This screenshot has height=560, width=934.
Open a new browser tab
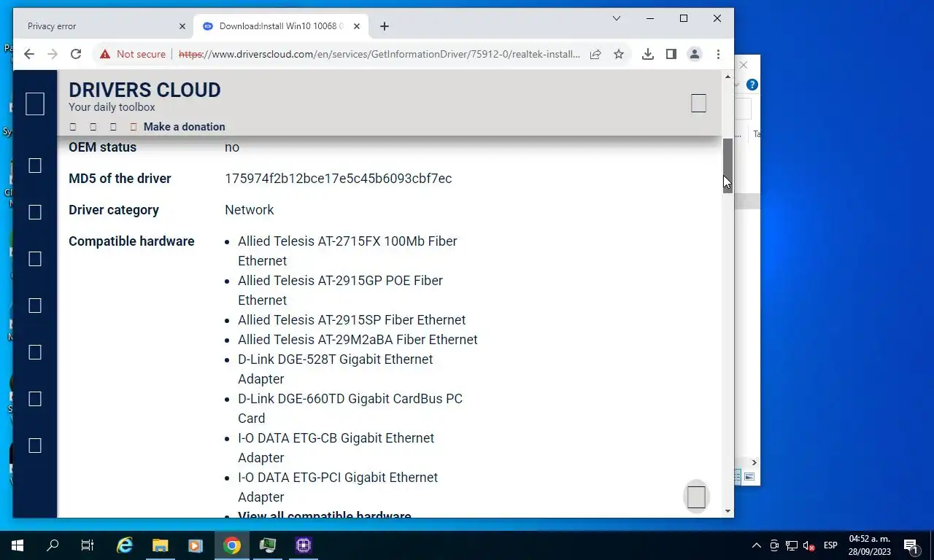click(x=385, y=26)
